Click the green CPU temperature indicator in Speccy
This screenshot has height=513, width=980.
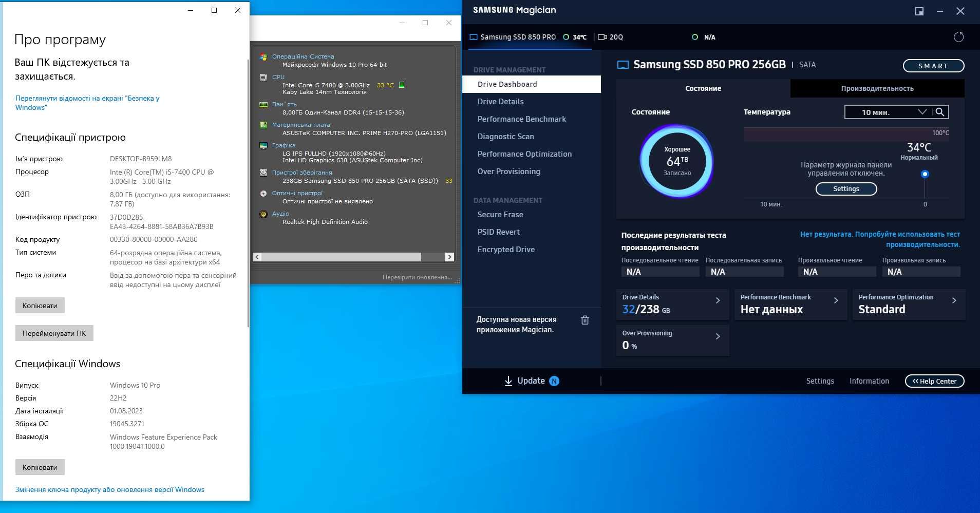402,85
